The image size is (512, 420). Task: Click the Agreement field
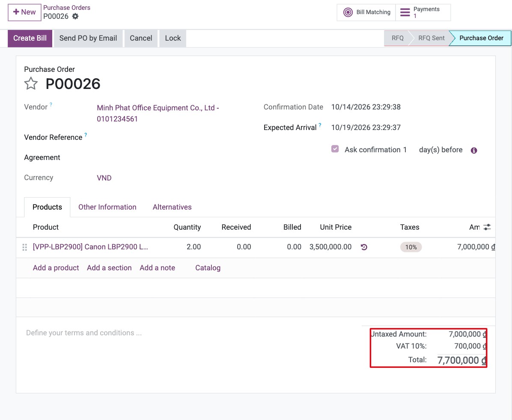tap(170, 158)
